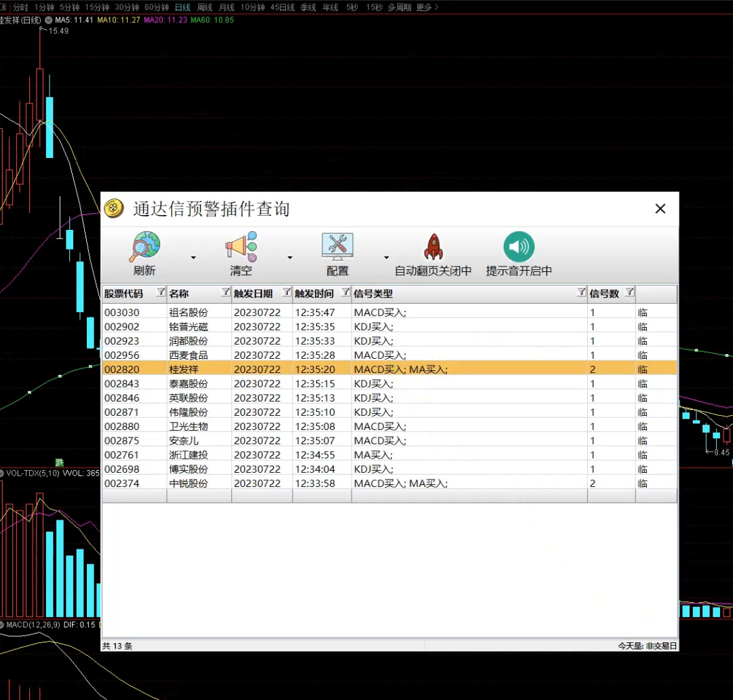Switch to the 季线 quarterly tab
The height and width of the screenshot is (700, 733).
(308, 7)
